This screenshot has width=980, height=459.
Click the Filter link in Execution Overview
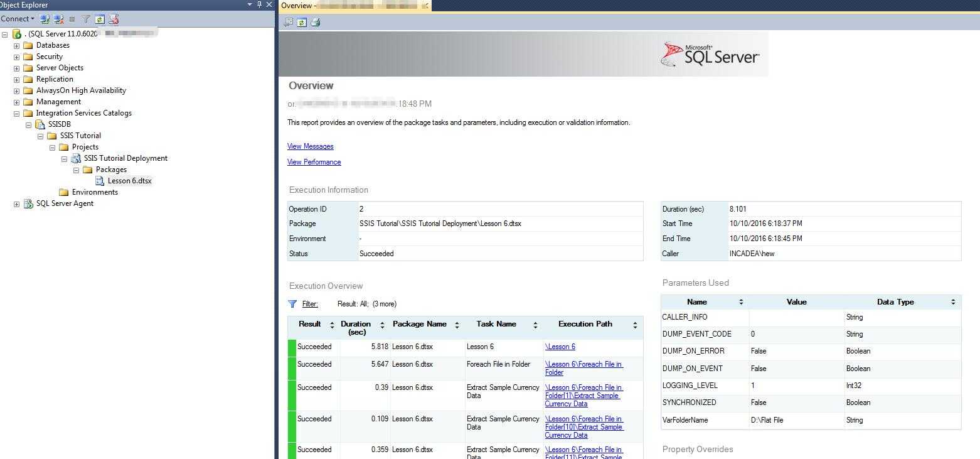coord(310,304)
